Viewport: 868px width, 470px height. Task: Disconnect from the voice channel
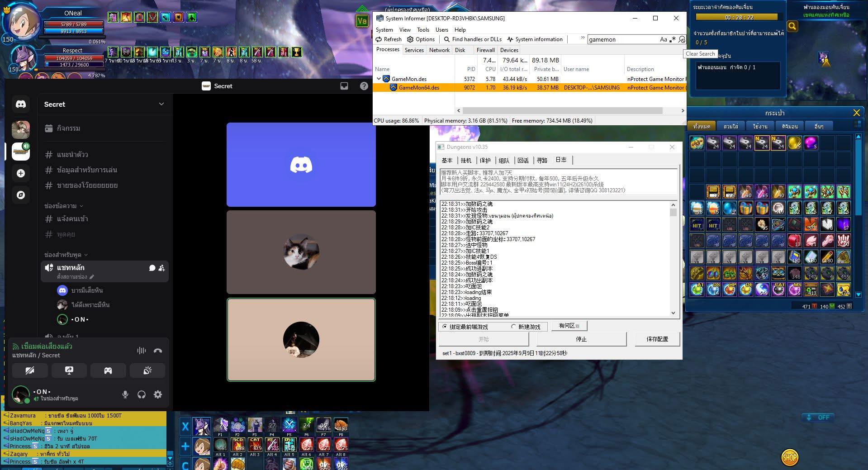click(158, 351)
